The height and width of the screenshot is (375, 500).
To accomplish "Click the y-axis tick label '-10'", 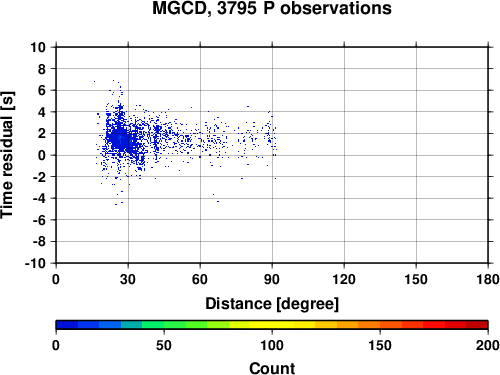I will (x=36, y=263).
